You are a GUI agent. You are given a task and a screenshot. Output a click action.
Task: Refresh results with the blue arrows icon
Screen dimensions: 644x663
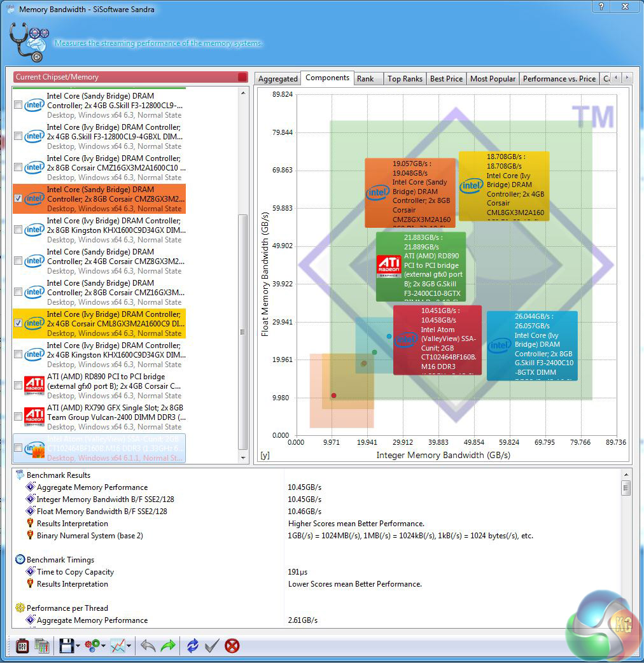[x=192, y=646]
